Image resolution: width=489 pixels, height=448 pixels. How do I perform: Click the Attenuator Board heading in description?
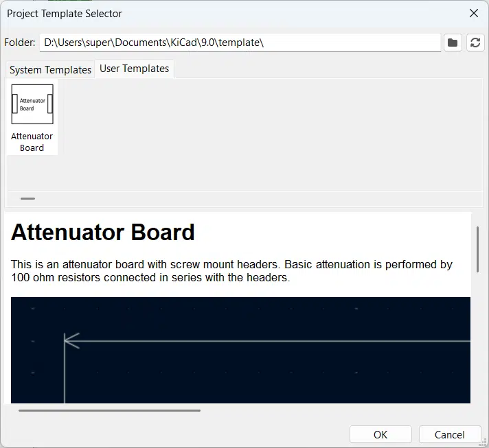[x=102, y=232]
